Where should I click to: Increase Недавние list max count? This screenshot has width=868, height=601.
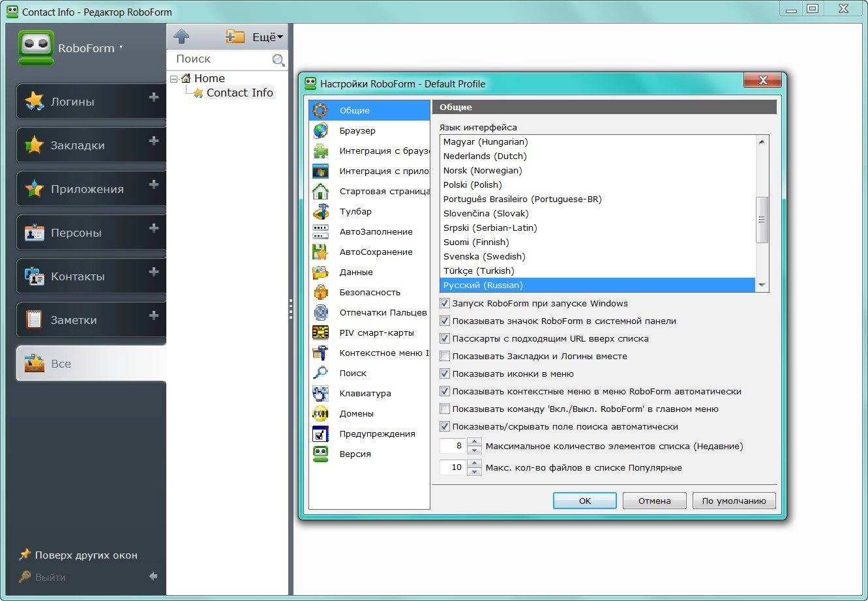474,442
